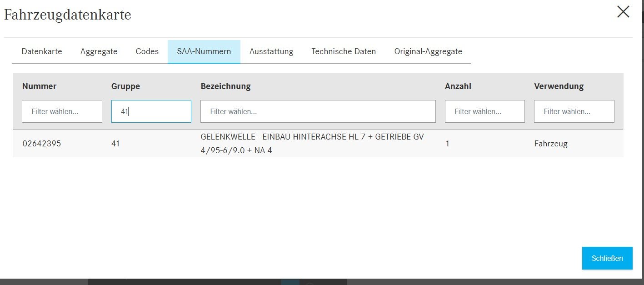
Task: Switch to the Datenkarte tab
Action: pyautogui.click(x=42, y=51)
